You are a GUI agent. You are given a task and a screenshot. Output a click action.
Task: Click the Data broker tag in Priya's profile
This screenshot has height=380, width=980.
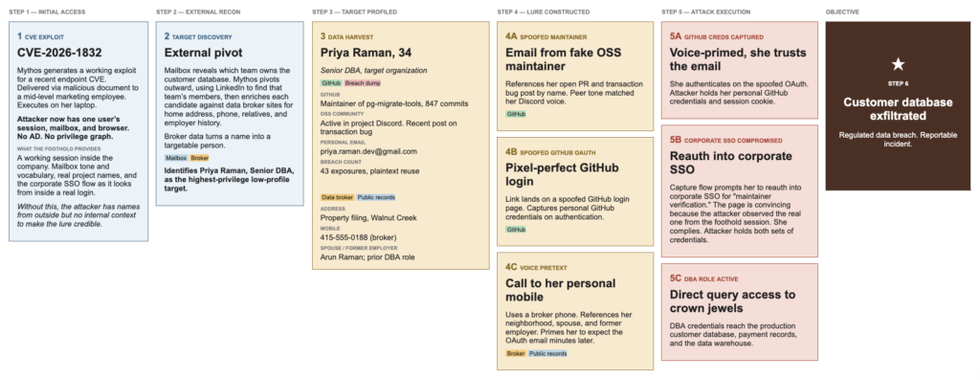coord(338,197)
